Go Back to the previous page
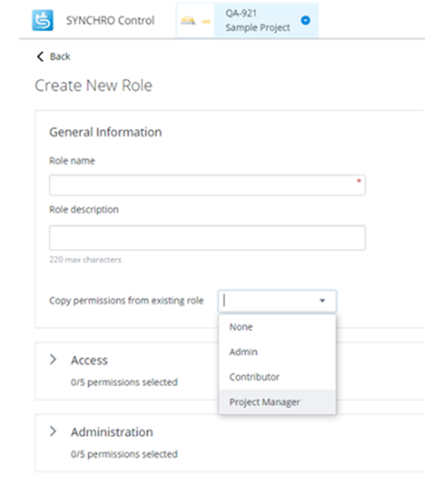 click(53, 56)
